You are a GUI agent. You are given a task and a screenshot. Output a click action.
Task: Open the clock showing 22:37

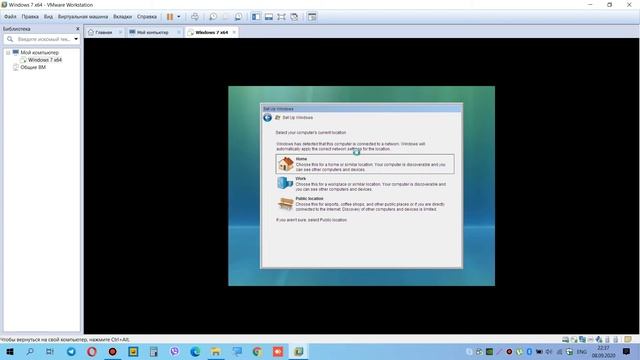coord(603,351)
